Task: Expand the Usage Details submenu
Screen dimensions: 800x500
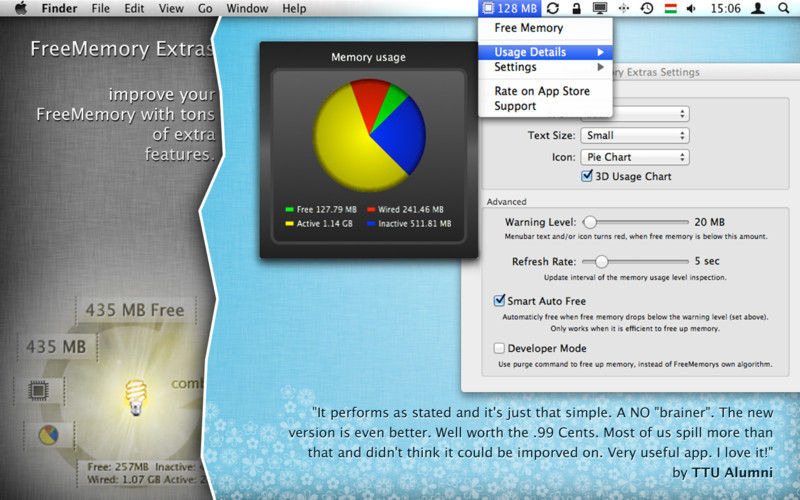Action: (x=545, y=52)
